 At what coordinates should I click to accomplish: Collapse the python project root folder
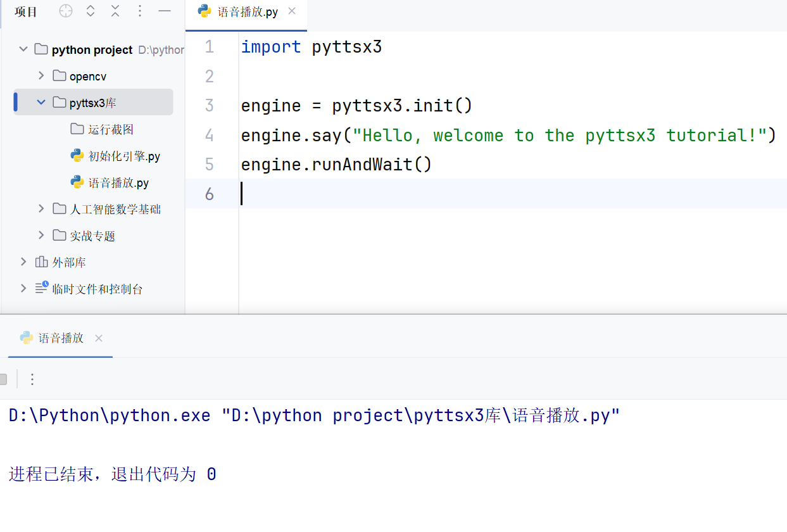point(23,49)
